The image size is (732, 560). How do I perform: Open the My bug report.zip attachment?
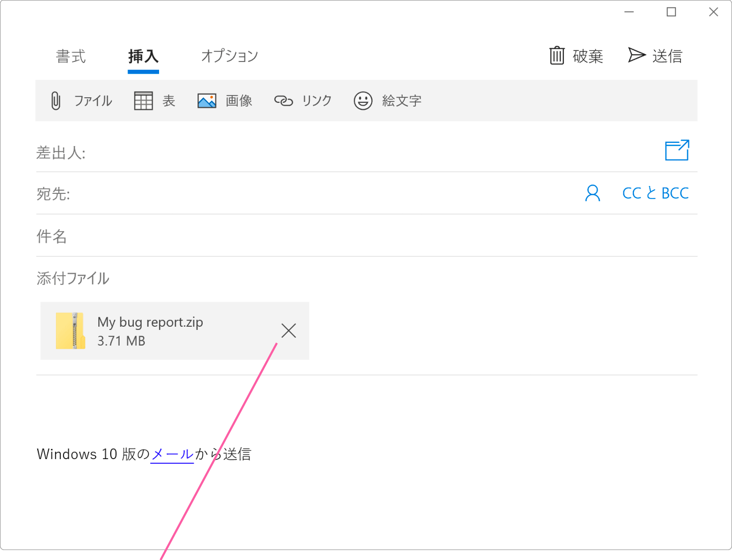pos(175,331)
